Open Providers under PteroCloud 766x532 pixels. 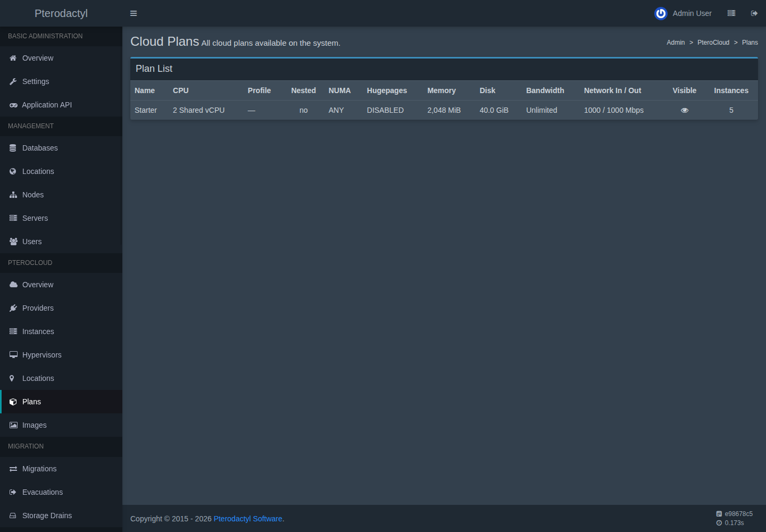click(61, 308)
